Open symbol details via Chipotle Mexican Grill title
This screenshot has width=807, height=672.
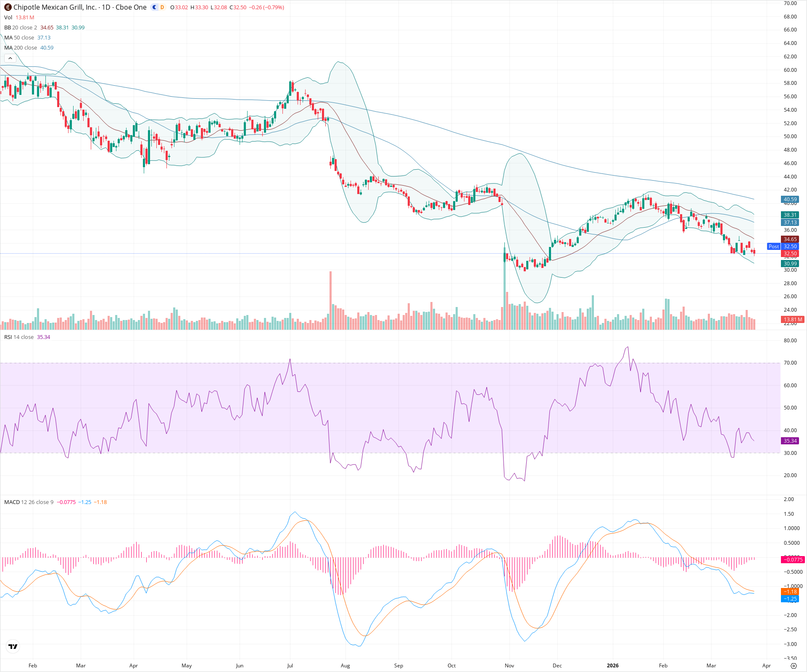click(55, 7)
